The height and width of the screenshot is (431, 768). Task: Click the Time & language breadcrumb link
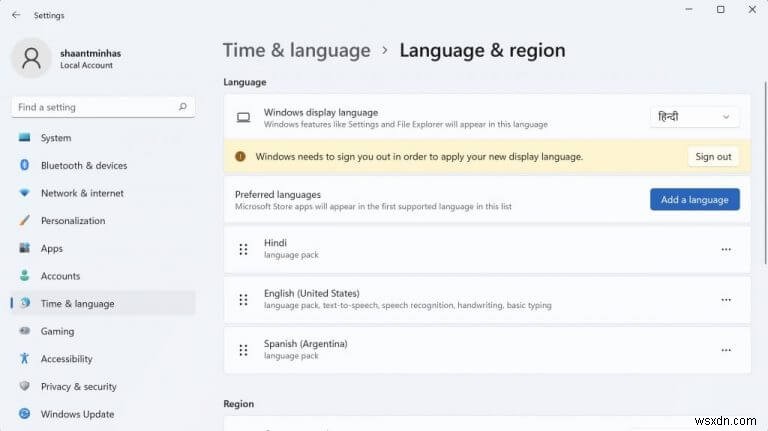[x=296, y=50]
